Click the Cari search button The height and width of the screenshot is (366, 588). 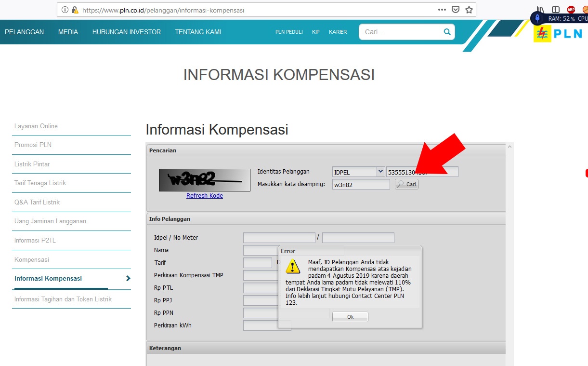pos(406,184)
